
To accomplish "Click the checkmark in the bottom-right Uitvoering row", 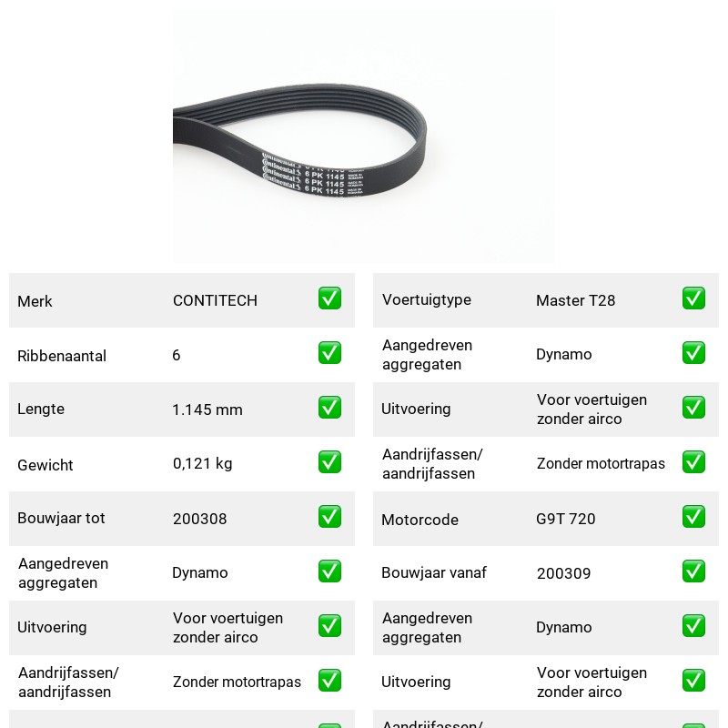I will point(693,680).
